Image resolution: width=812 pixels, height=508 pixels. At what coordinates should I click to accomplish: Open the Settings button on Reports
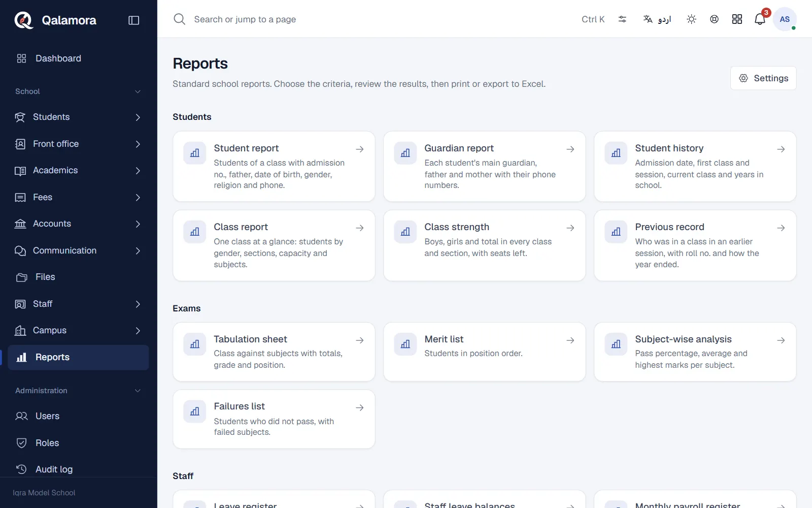click(763, 78)
